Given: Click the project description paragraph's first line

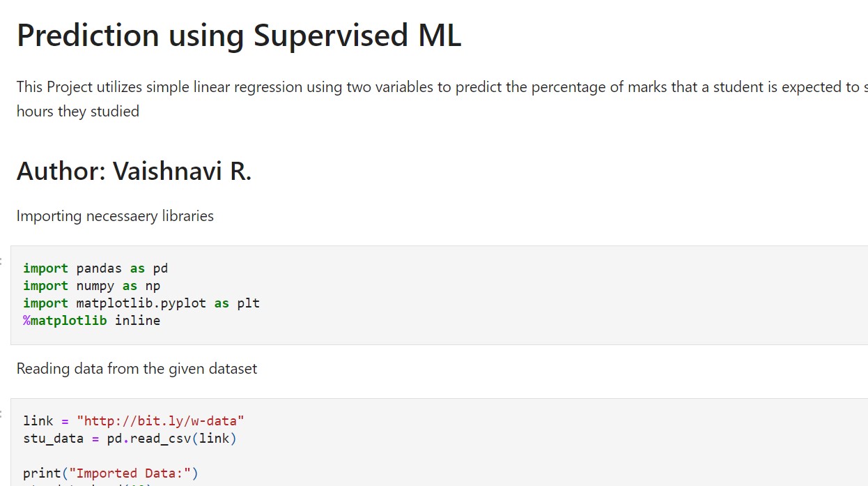Looking at the screenshot, I should click(x=442, y=87).
